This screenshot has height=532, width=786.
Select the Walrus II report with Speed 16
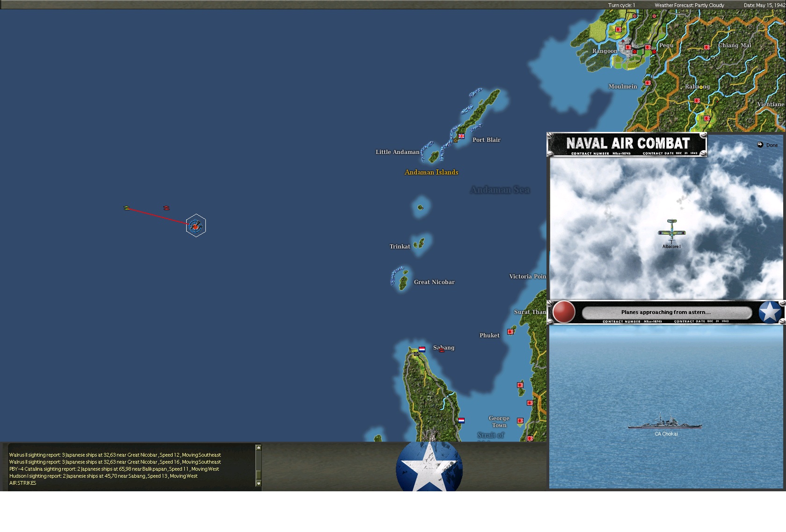[x=115, y=462]
